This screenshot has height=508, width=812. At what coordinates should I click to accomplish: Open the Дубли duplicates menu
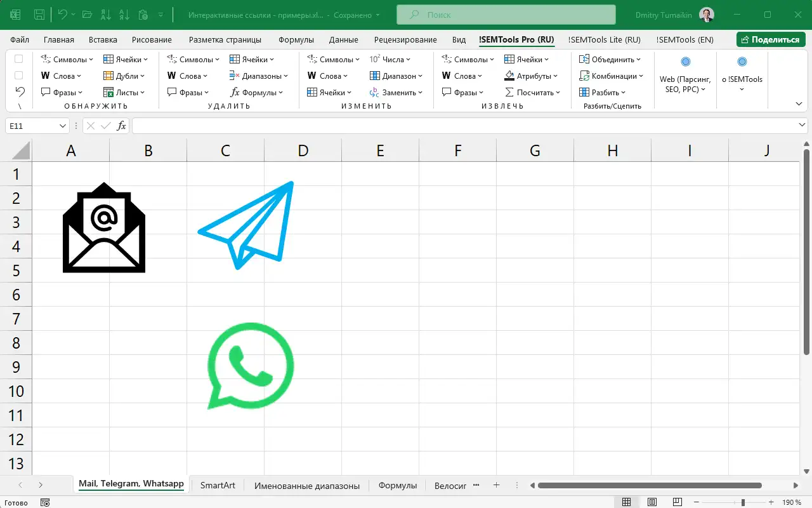point(124,76)
